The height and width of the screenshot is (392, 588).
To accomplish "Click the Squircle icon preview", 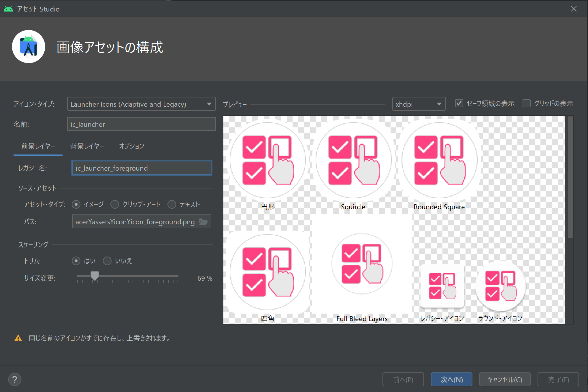I will [x=353, y=160].
